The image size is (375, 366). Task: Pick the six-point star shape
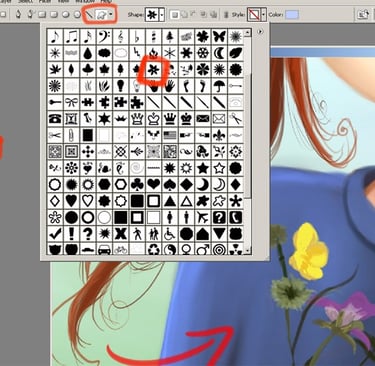[x=104, y=119]
